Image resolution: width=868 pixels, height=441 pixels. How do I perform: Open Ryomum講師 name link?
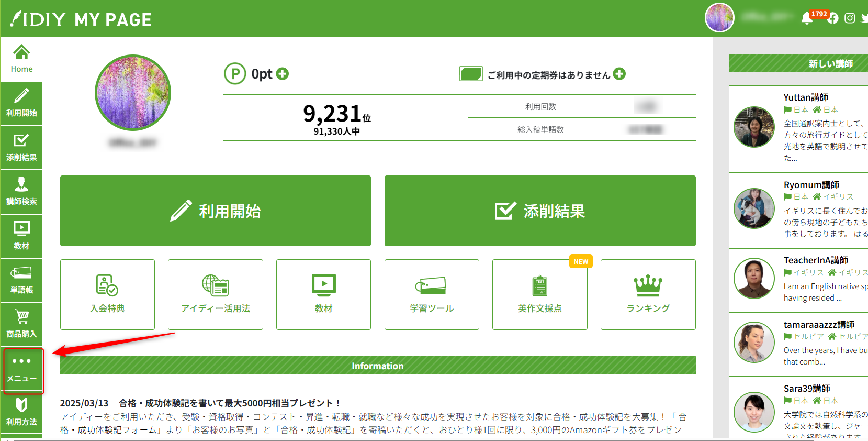[x=811, y=185]
